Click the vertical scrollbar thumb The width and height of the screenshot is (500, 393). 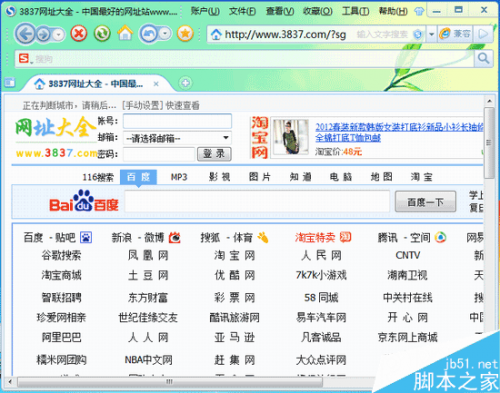click(489, 143)
